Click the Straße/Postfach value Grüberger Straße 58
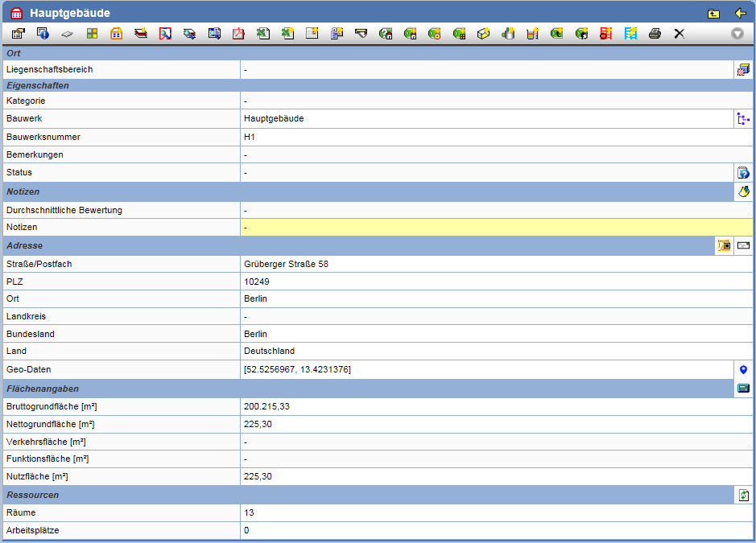The image size is (756, 543). [286, 264]
